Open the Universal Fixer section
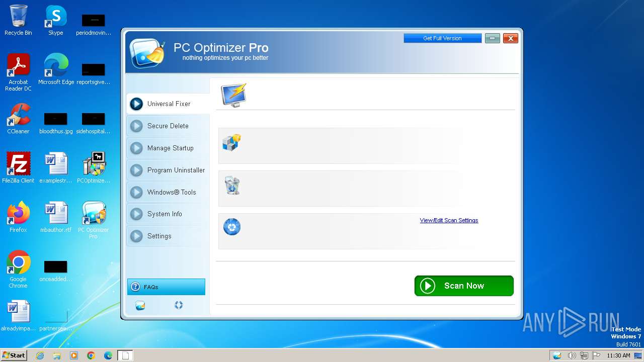The image size is (644, 362). (168, 104)
